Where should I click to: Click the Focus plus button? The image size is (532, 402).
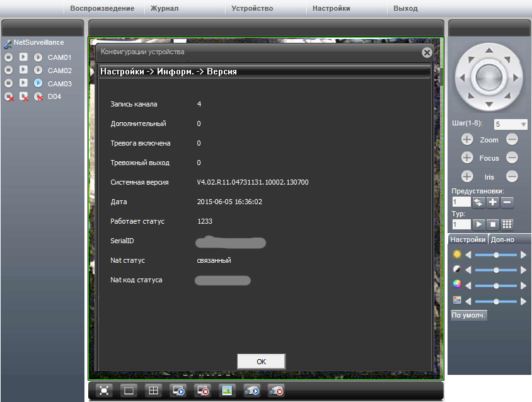(x=467, y=158)
